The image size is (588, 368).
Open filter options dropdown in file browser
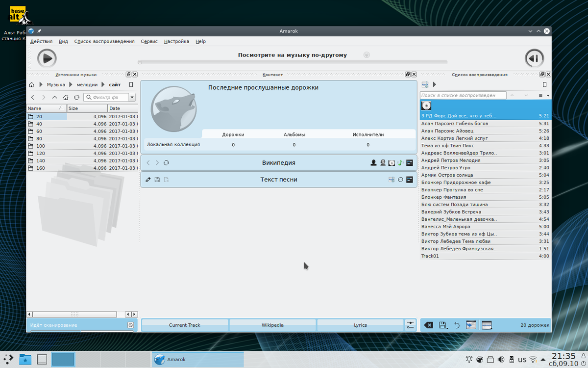click(132, 97)
